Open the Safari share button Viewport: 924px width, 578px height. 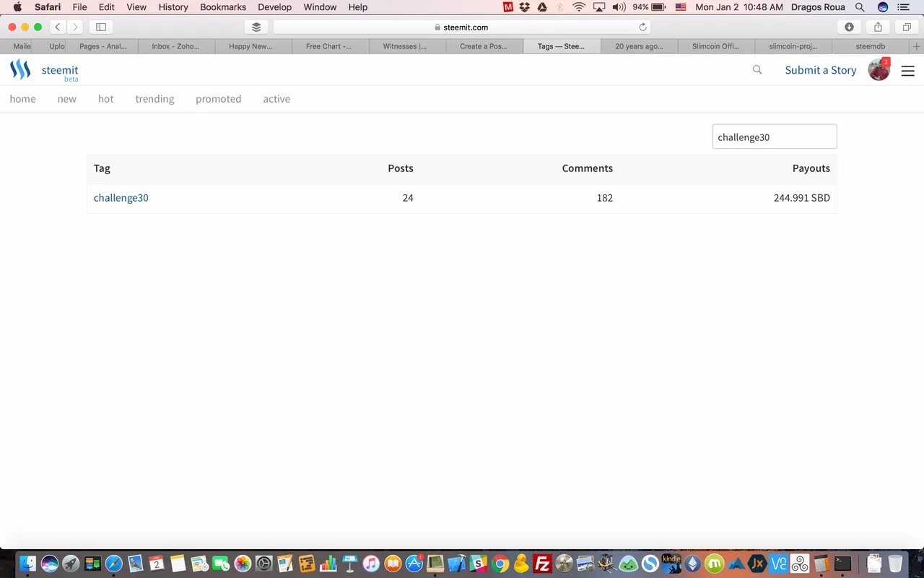click(878, 27)
